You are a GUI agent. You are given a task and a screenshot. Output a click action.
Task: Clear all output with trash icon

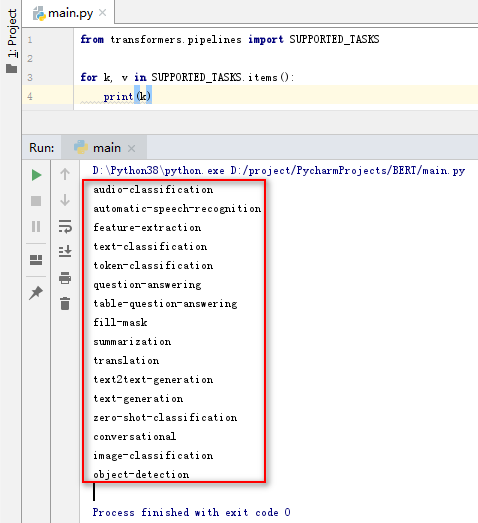pyautogui.click(x=65, y=304)
